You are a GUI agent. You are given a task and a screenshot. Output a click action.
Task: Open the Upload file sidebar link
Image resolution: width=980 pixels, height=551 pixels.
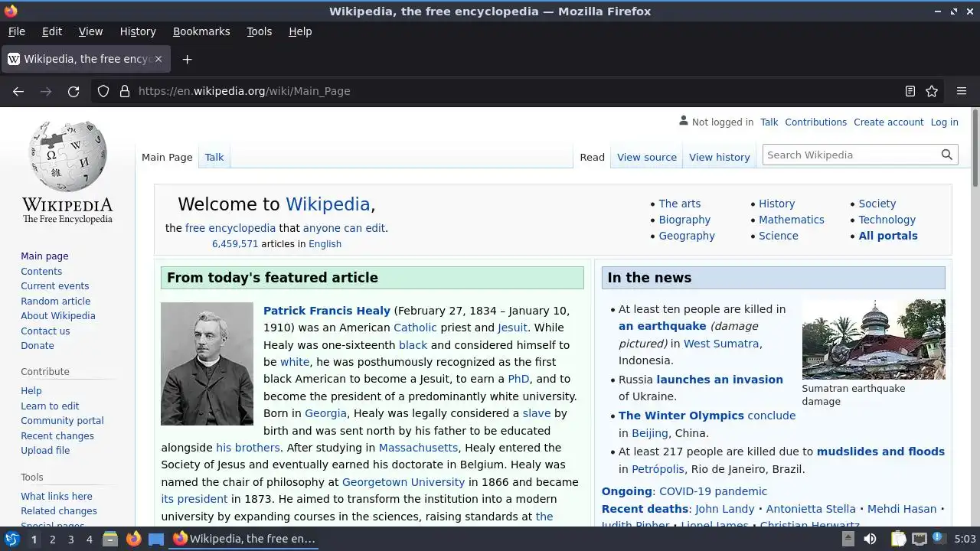click(45, 451)
